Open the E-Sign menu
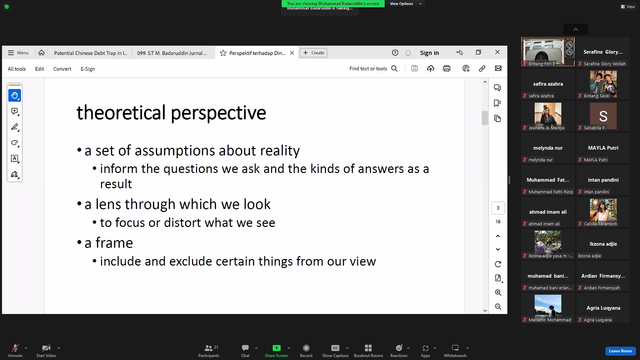Screen dimensions: 640x360 pos(88,69)
